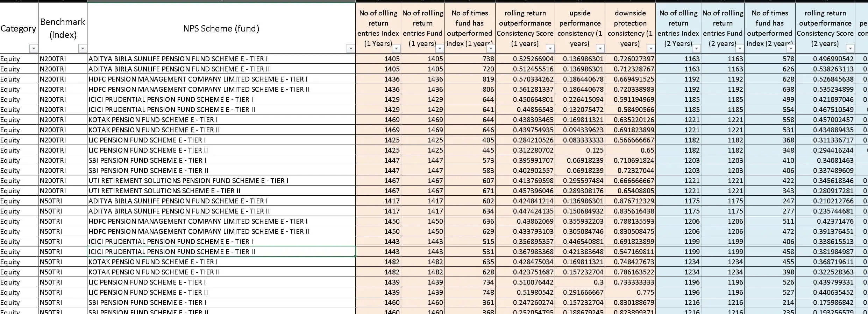Select the 'NPS Scheme (fund)' header cell
The width and height of the screenshot is (868, 314).
221,28
